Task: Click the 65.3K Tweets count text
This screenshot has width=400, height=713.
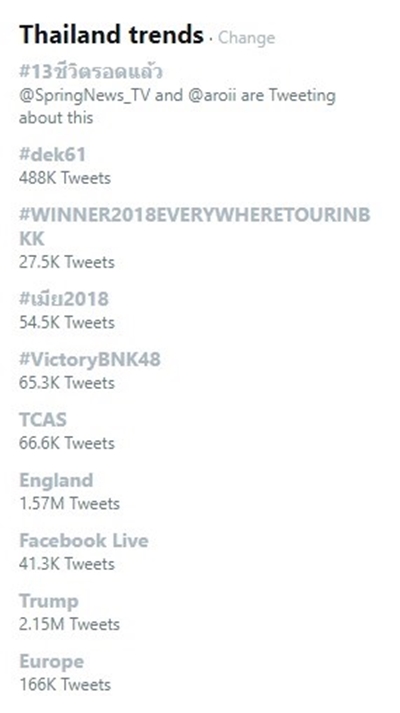Action: (x=67, y=383)
